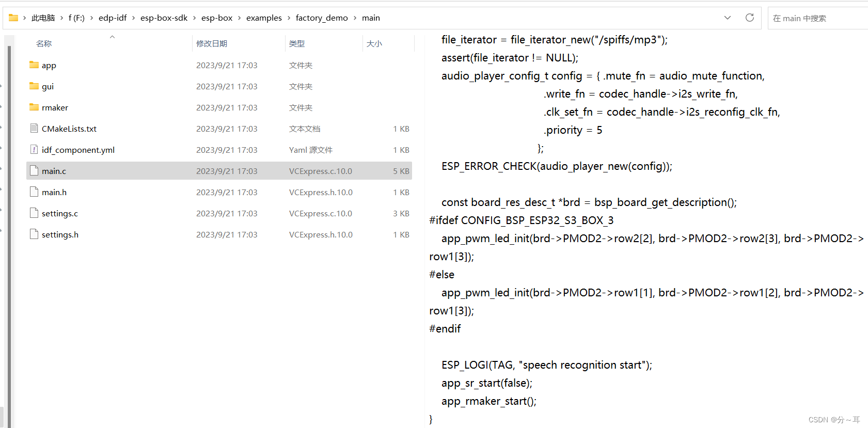
Task: Click the settings.h file icon
Action: (x=34, y=234)
